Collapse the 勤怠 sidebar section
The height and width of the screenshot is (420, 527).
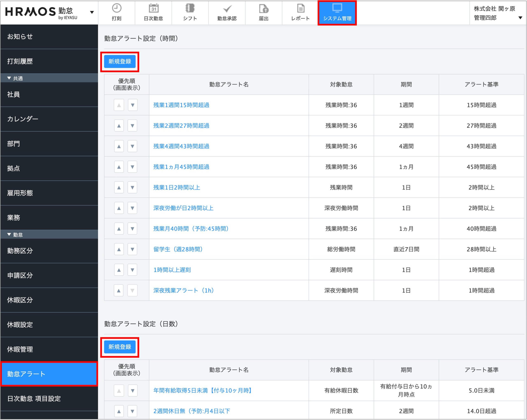[9, 235]
